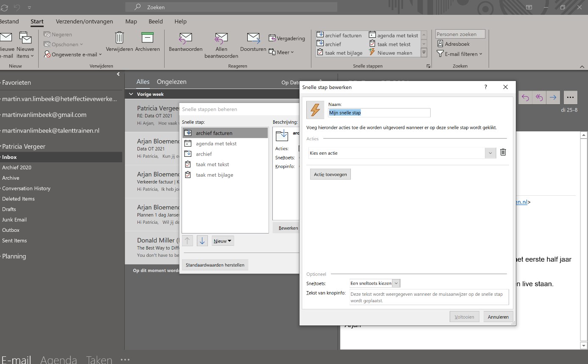The height and width of the screenshot is (364, 588).
Task: Open the 'Kies een actie' dropdown
Action: [x=490, y=153]
